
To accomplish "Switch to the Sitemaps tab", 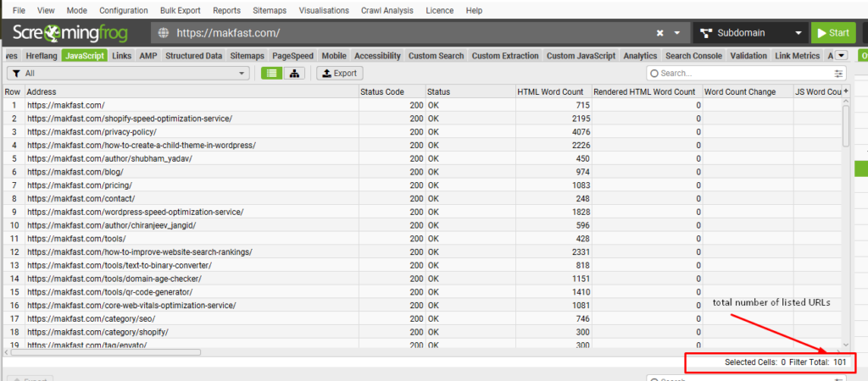I will [248, 55].
